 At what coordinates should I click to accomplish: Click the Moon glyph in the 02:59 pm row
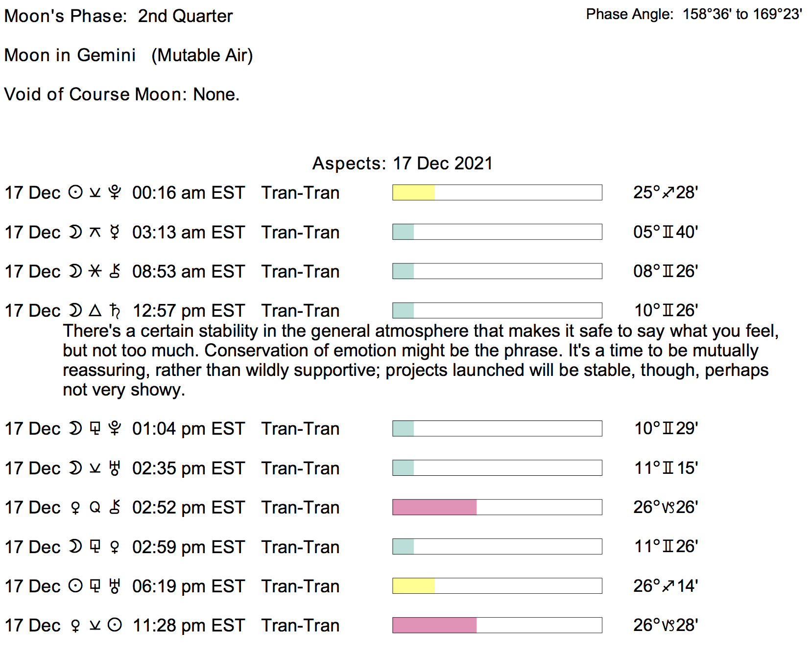[75, 547]
